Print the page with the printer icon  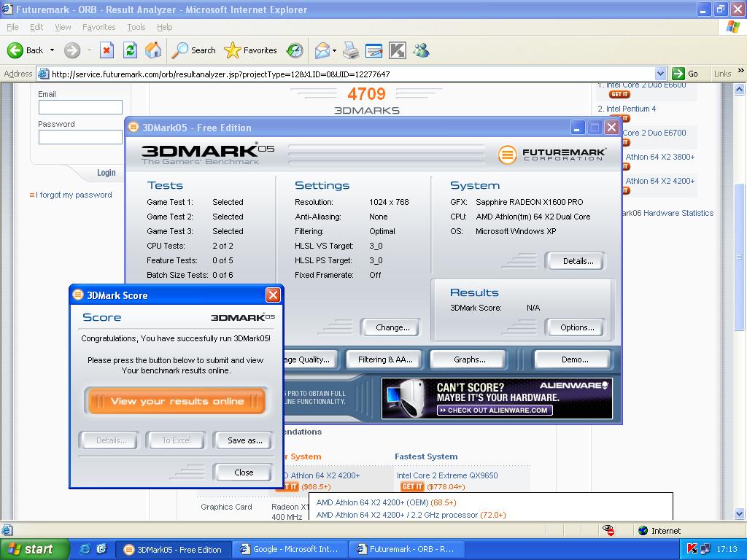point(351,50)
